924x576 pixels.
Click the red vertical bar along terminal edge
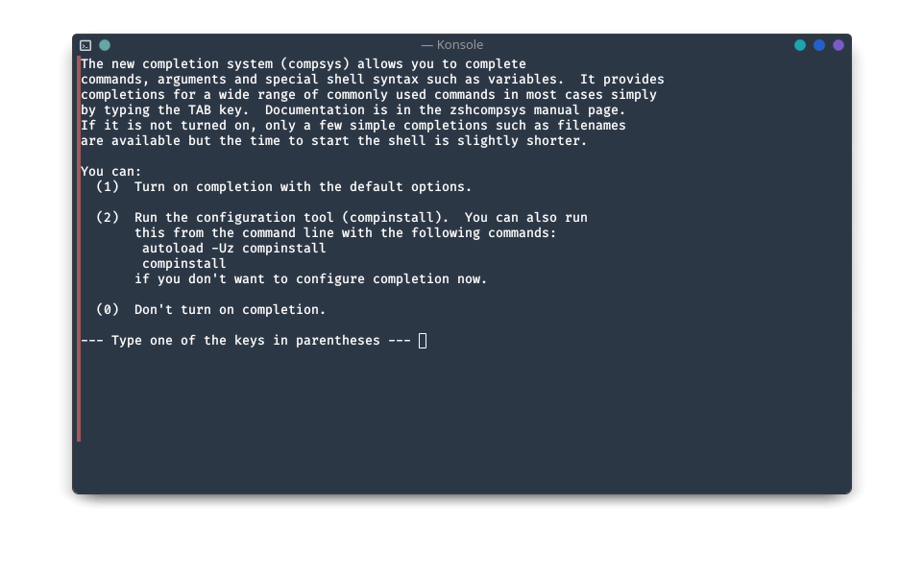(79, 249)
